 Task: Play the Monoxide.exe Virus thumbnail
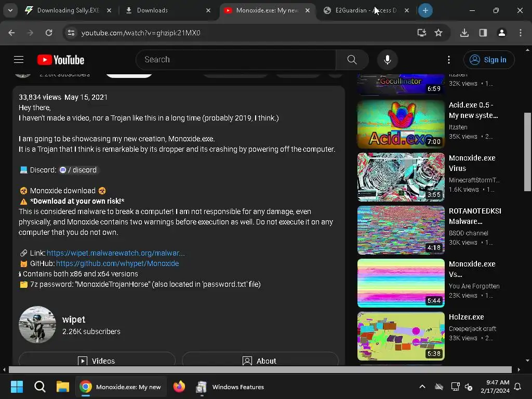401,177
